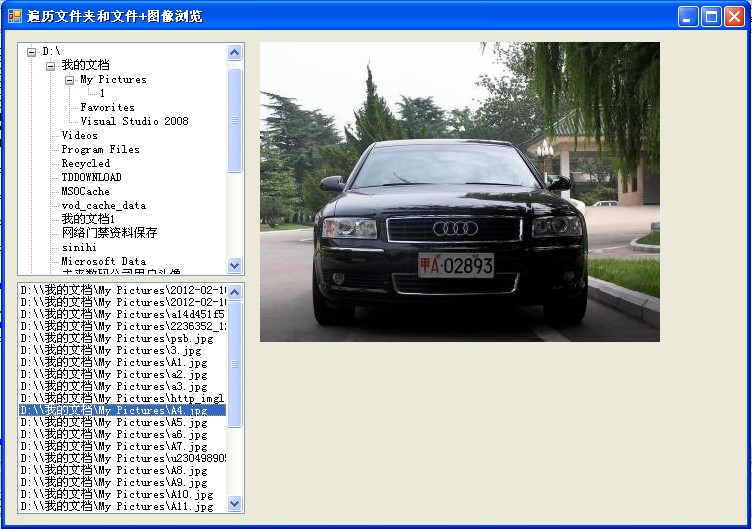752x529 pixels.
Task: Collapse the D:\ root tree node
Action: click(x=32, y=52)
